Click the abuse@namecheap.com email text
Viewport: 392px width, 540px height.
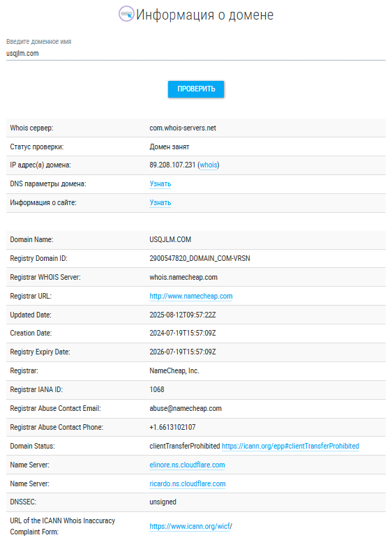[x=186, y=408]
